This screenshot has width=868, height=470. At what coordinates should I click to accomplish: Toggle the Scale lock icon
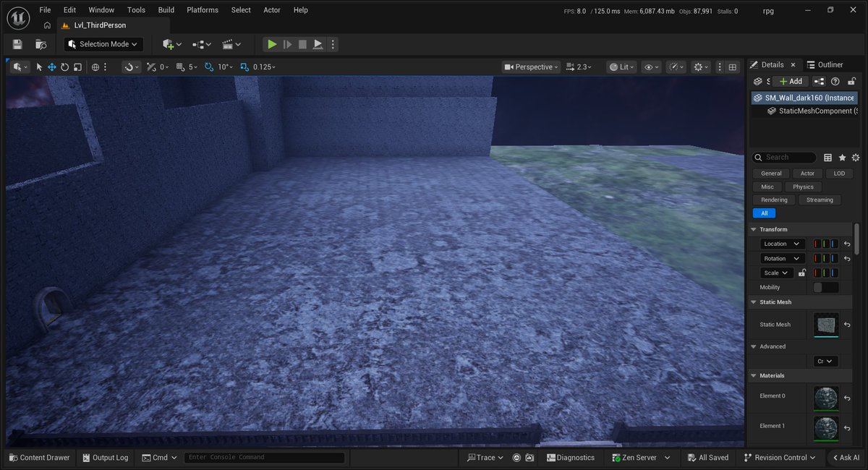pyautogui.click(x=801, y=273)
